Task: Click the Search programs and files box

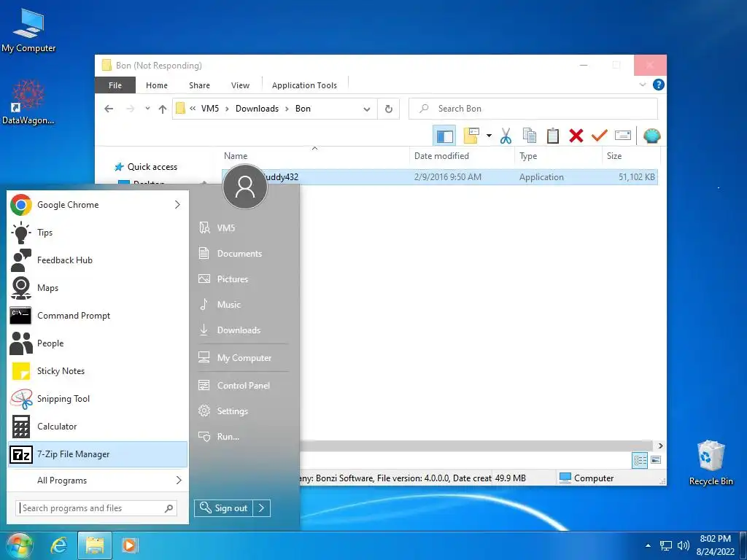Action: tap(96, 508)
